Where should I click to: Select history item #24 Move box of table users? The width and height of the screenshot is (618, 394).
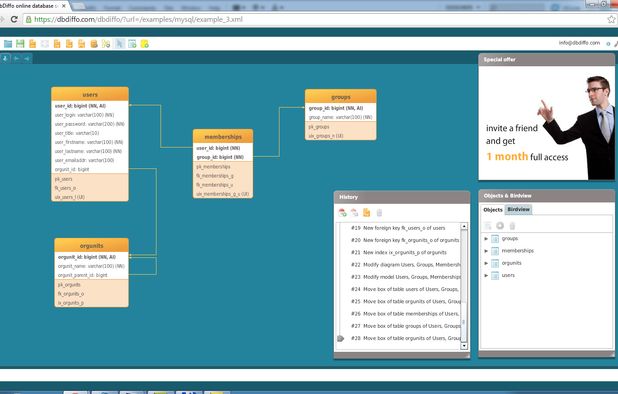405,289
